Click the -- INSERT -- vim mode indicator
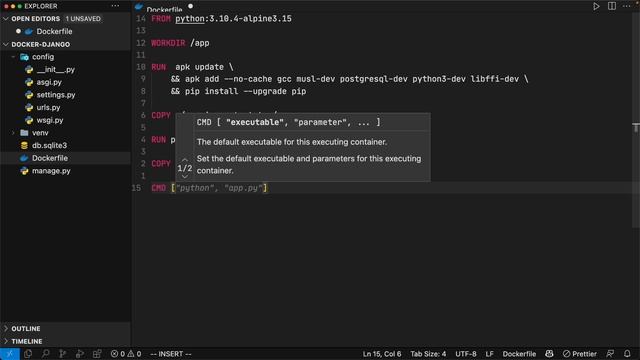640x360 pixels. click(x=171, y=354)
